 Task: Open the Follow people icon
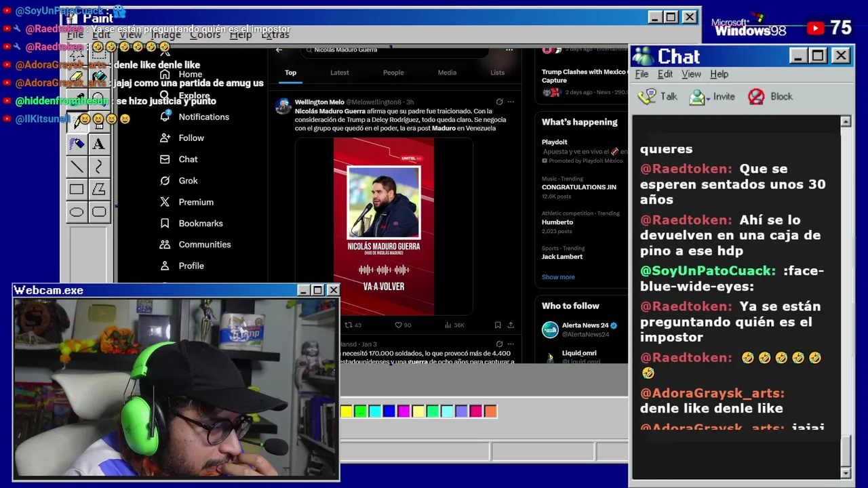click(x=165, y=138)
